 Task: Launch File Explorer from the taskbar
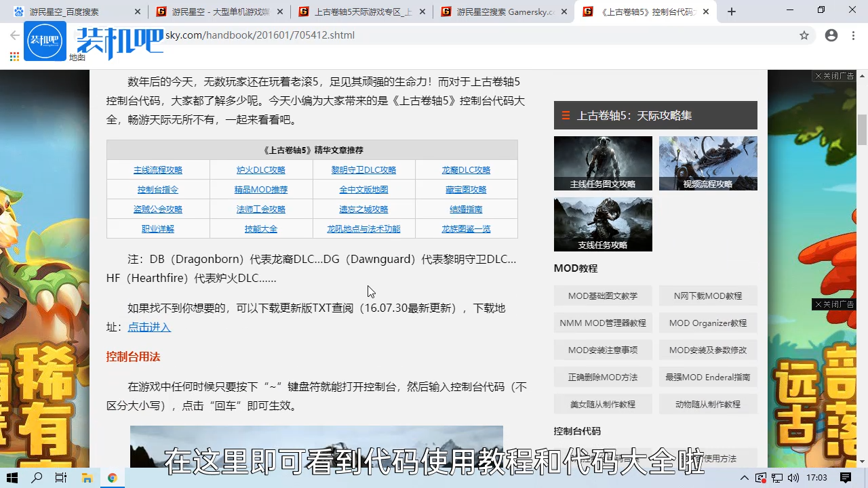(87, 478)
